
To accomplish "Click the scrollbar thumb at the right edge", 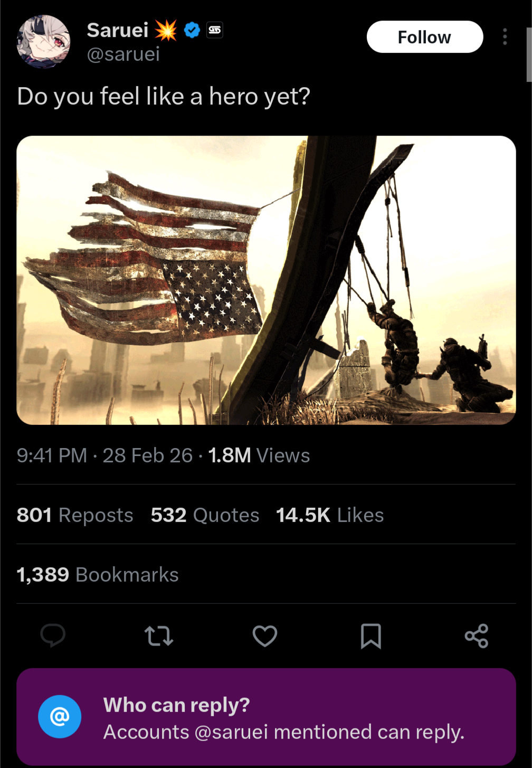I will (529, 55).
